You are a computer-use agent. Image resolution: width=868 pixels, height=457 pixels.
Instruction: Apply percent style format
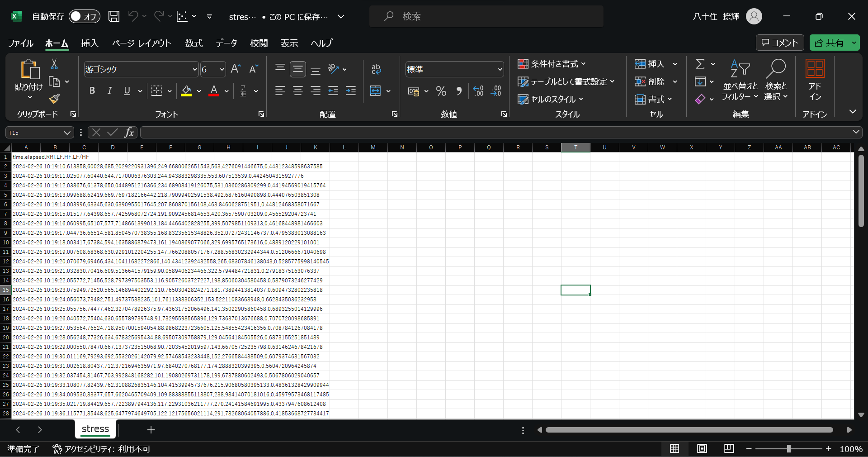click(441, 91)
